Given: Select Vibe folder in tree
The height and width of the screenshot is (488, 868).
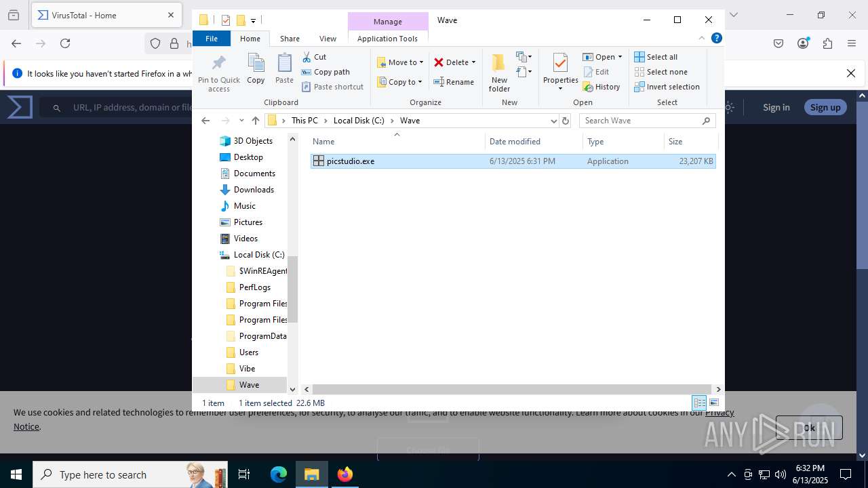Looking at the screenshot, I should click(247, 369).
